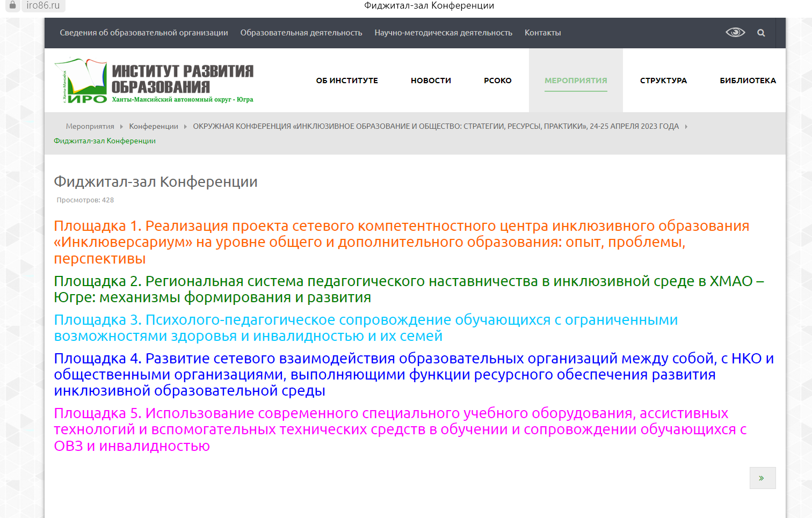Viewport: 812px width, 518px height.
Task: Open the search magnifier icon
Action: tap(761, 33)
